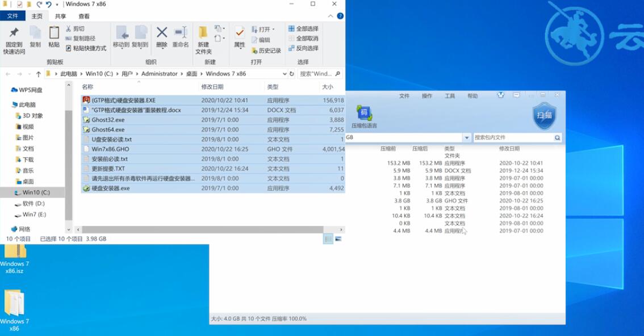Open the archiver 帮助 menu
The width and height of the screenshot is (644, 336).
pos(472,95)
